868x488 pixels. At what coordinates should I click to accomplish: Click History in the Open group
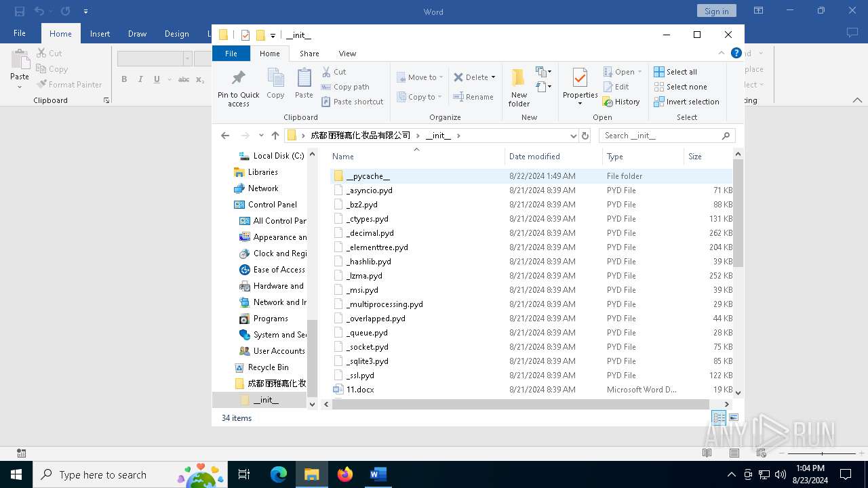(620, 102)
